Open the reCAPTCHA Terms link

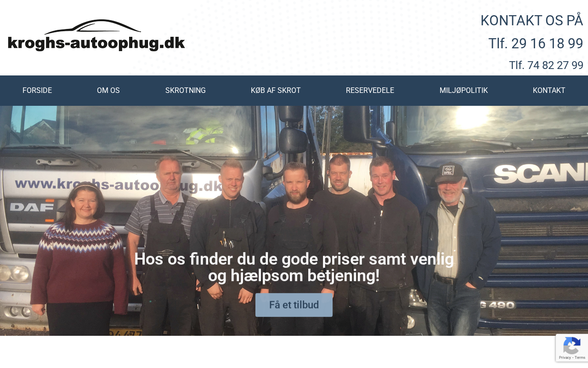[x=580, y=357]
